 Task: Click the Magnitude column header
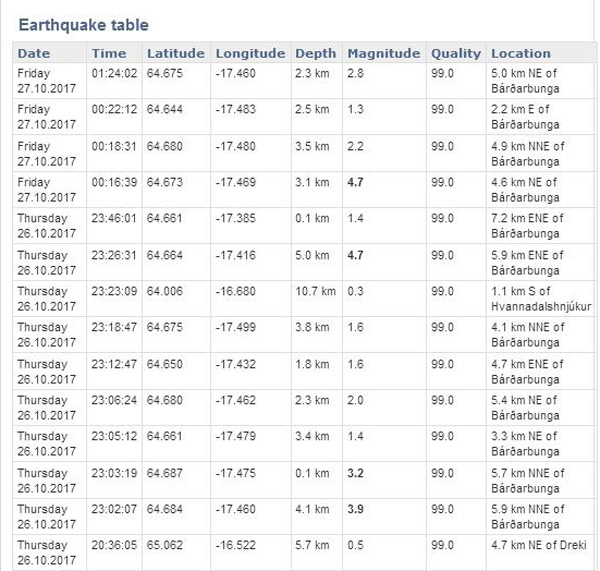pyautogui.click(x=383, y=53)
